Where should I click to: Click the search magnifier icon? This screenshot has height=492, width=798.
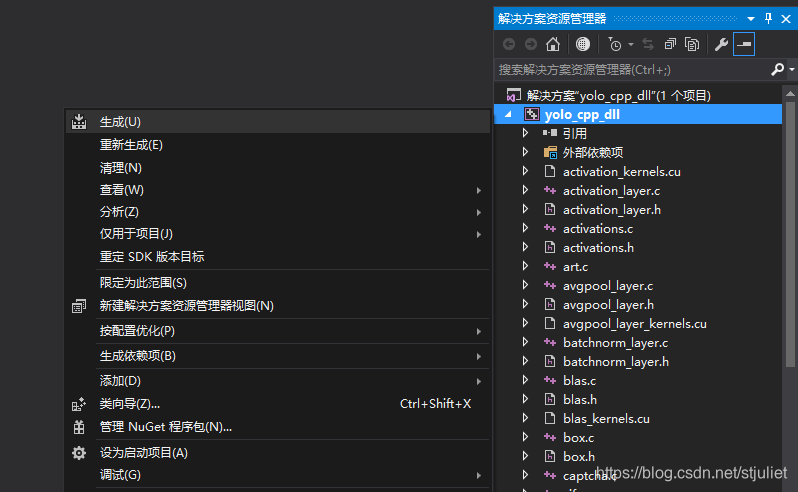pyautogui.click(x=777, y=69)
